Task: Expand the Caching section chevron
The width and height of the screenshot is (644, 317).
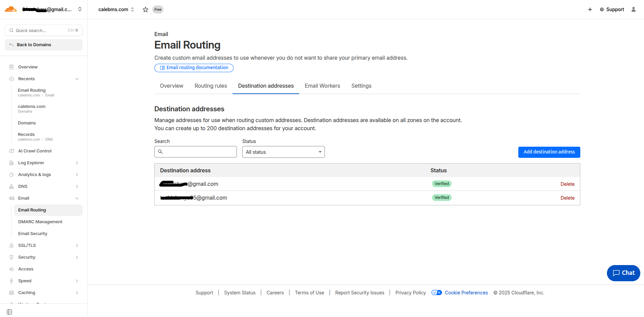Action: [x=77, y=293]
